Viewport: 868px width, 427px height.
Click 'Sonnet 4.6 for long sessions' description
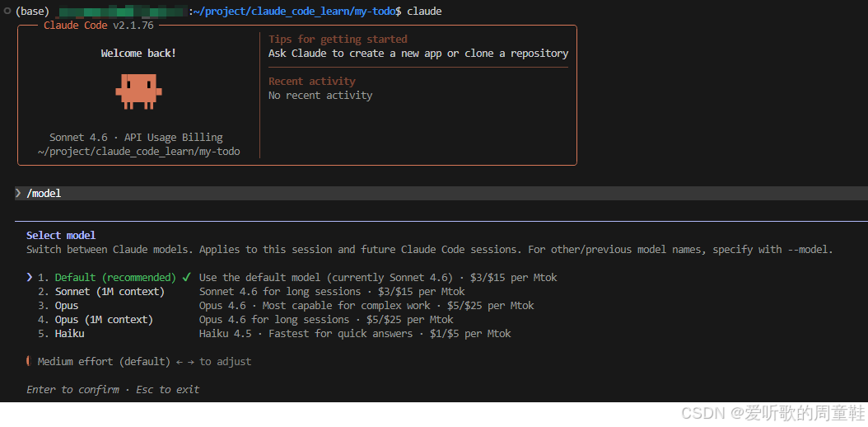pyautogui.click(x=332, y=291)
